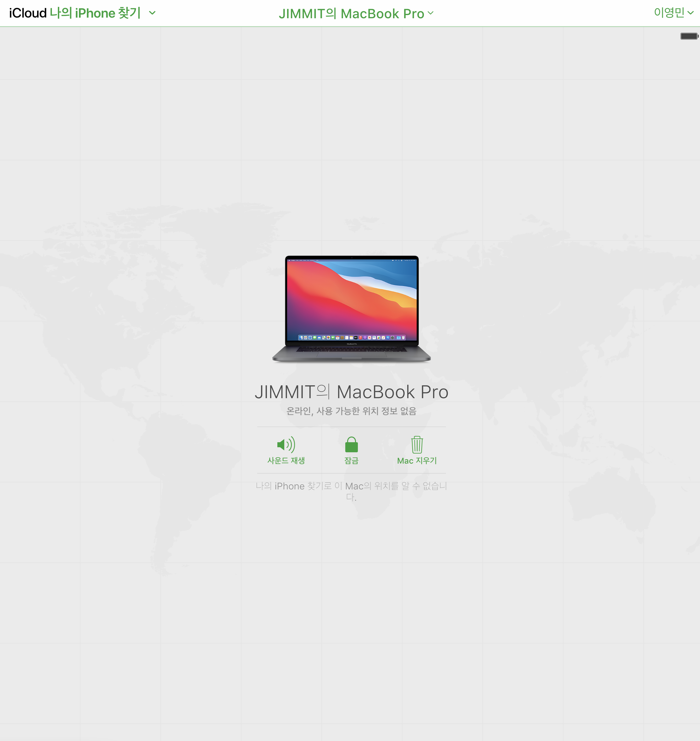Click the green padlock Lock icon

coord(351,444)
